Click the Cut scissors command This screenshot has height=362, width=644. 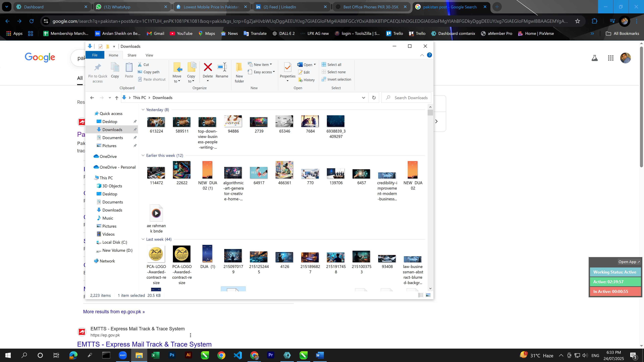pyautogui.click(x=143, y=65)
